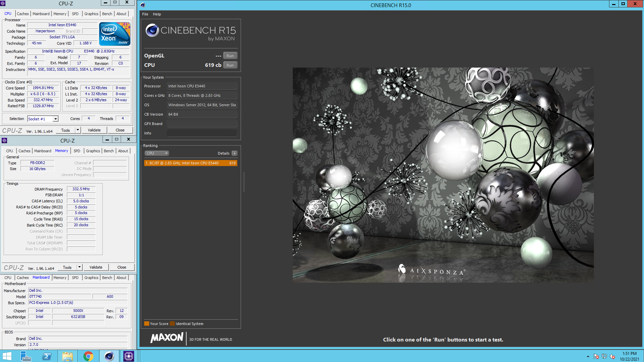This screenshot has width=644, height=362.
Task: Click top CPU-Z title bar icon
Action: [x=3, y=3]
